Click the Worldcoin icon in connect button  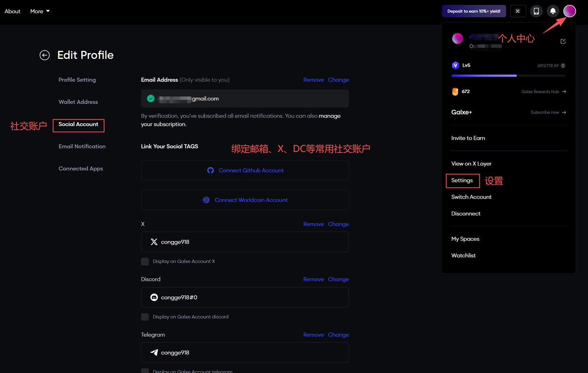pos(206,200)
